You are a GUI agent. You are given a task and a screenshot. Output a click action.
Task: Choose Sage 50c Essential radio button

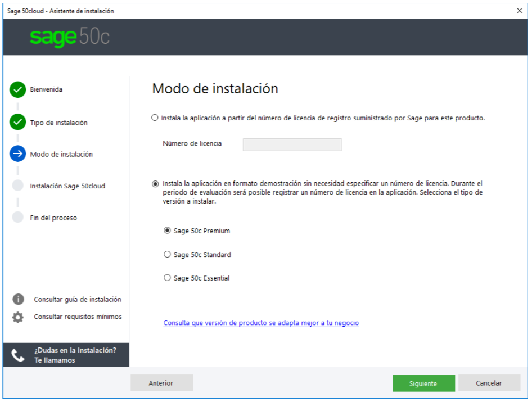click(x=167, y=278)
